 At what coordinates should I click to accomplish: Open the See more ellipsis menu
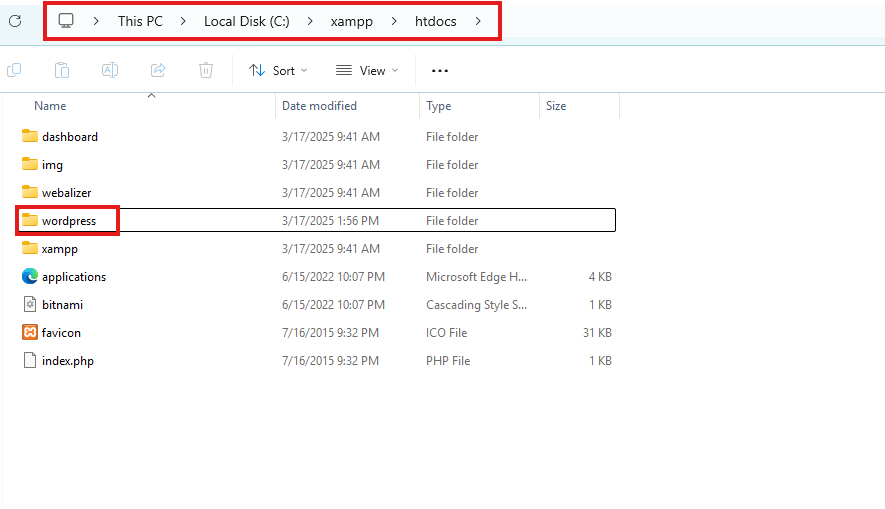click(440, 71)
